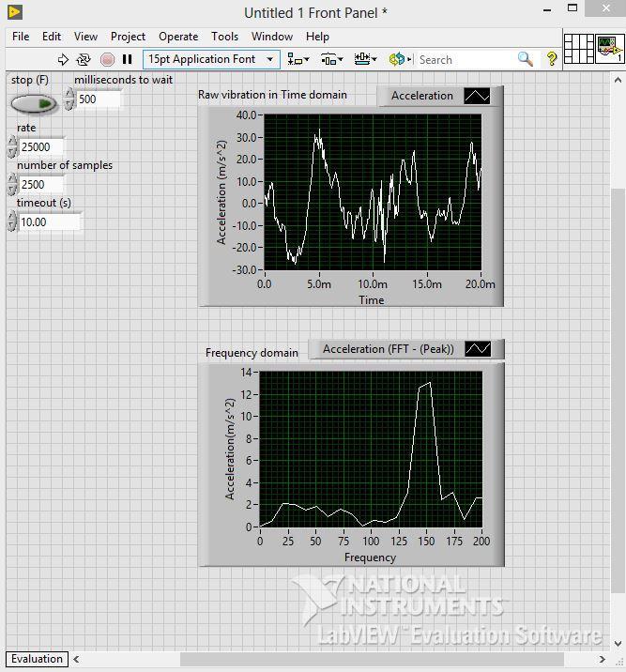The height and width of the screenshot is (672, 626).
Task: Click the Acceleration (FFT - (Peak)) legend label
Action: coord(389,349)
